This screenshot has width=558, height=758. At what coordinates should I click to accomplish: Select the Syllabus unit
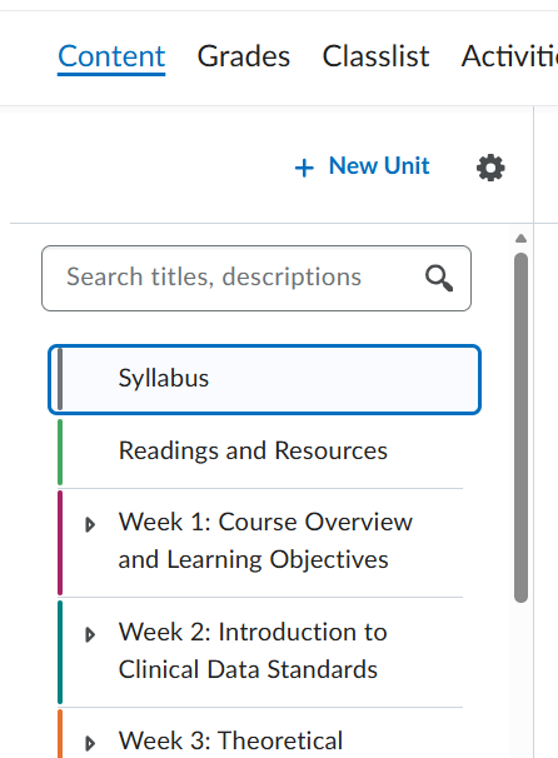264,379
